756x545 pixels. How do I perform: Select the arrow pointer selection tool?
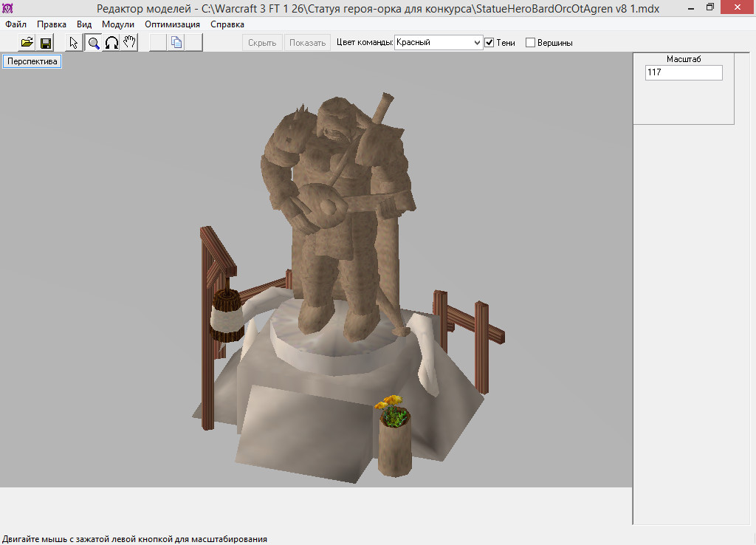pyautogui.click(x=73, y=42)
